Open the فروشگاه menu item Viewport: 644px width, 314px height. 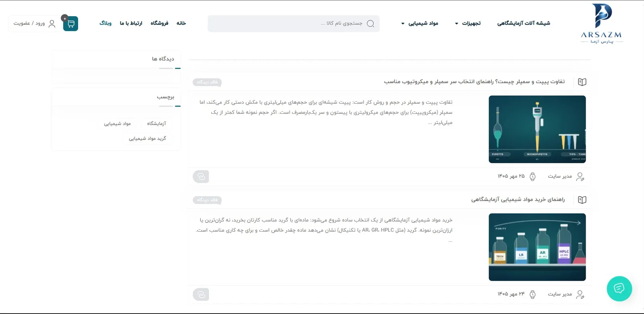pyautogui.click(x=159, y=23)
